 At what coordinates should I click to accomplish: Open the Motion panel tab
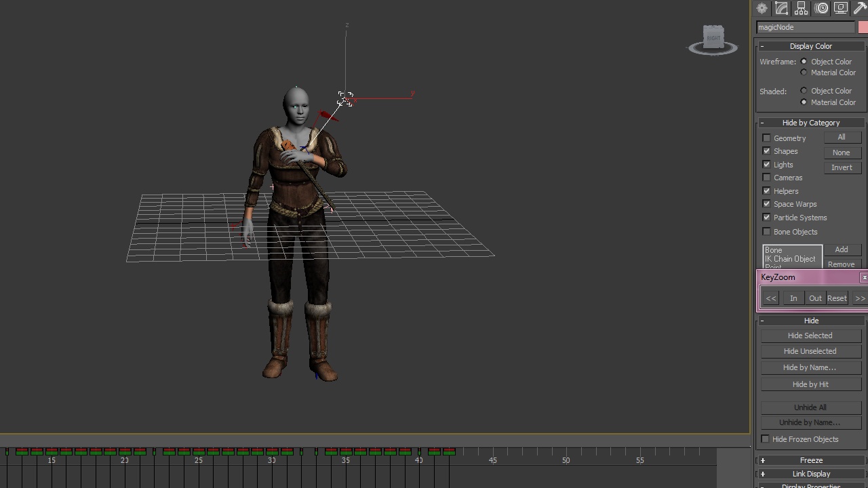click(822, 8)
